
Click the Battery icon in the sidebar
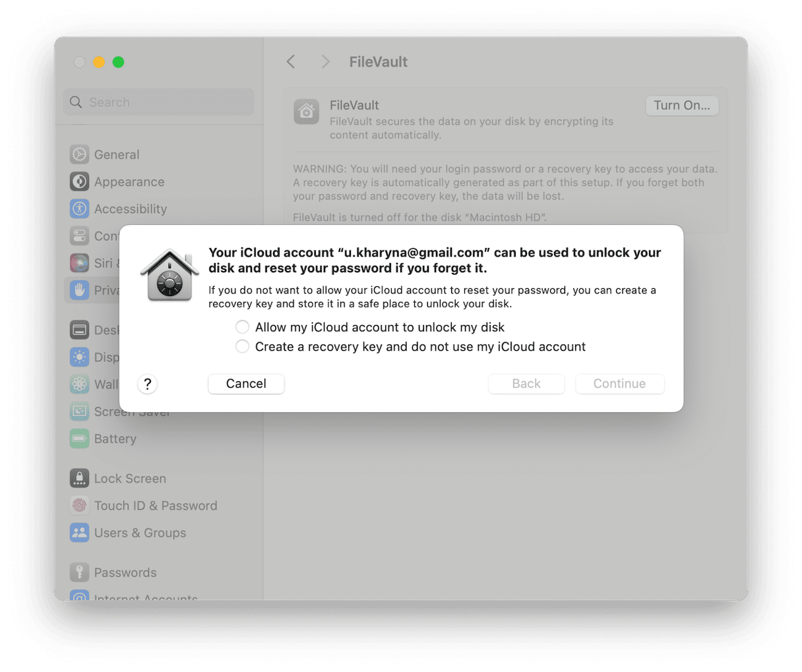coord(79,439)
